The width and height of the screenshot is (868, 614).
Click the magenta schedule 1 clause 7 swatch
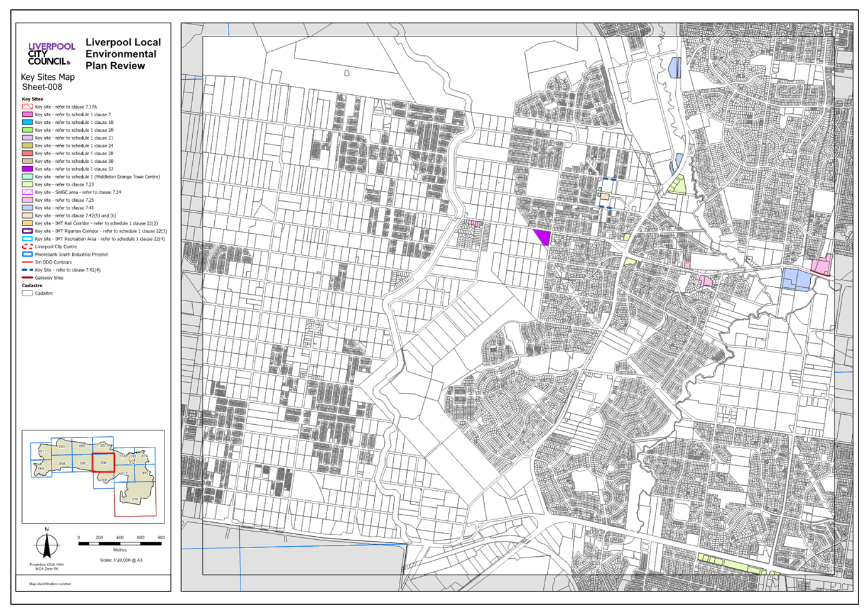click(27, 114)
